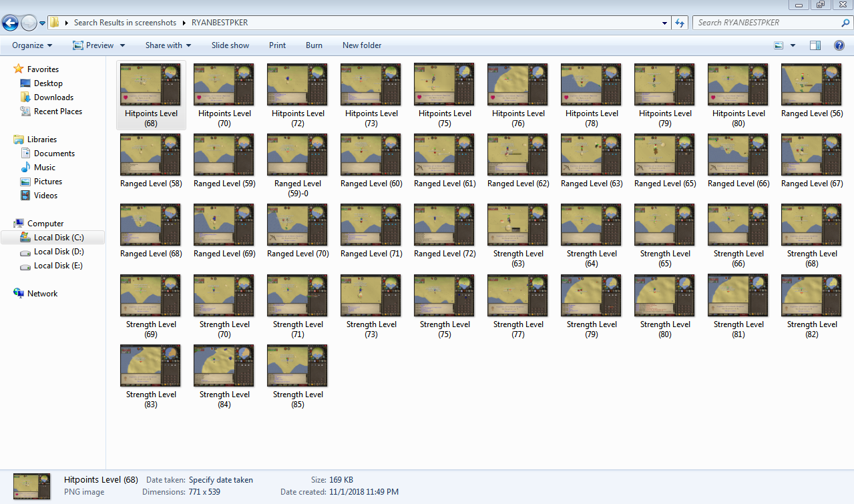854x504 pixels.
Task: Click the 'Search Results in screenshots' breadcrumb
Action: [x=125, y=23]
